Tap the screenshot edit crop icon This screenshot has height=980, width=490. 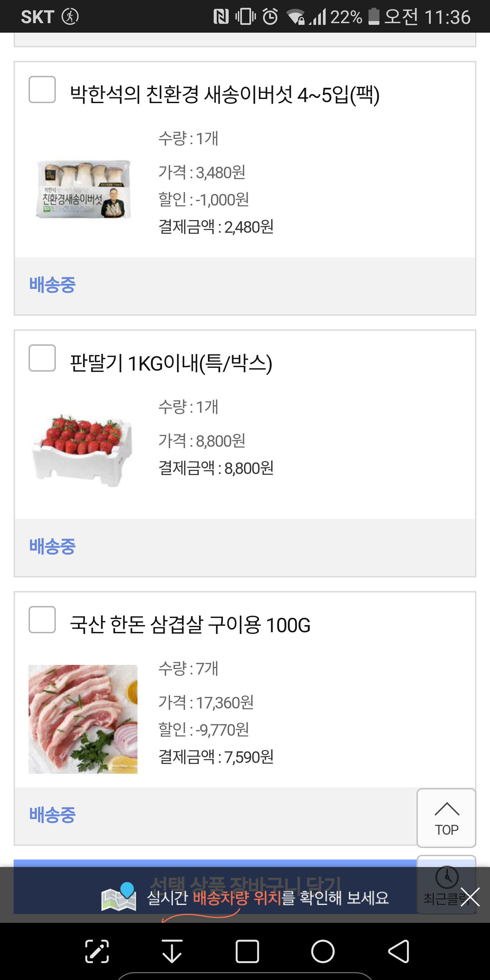click(97, 951)
